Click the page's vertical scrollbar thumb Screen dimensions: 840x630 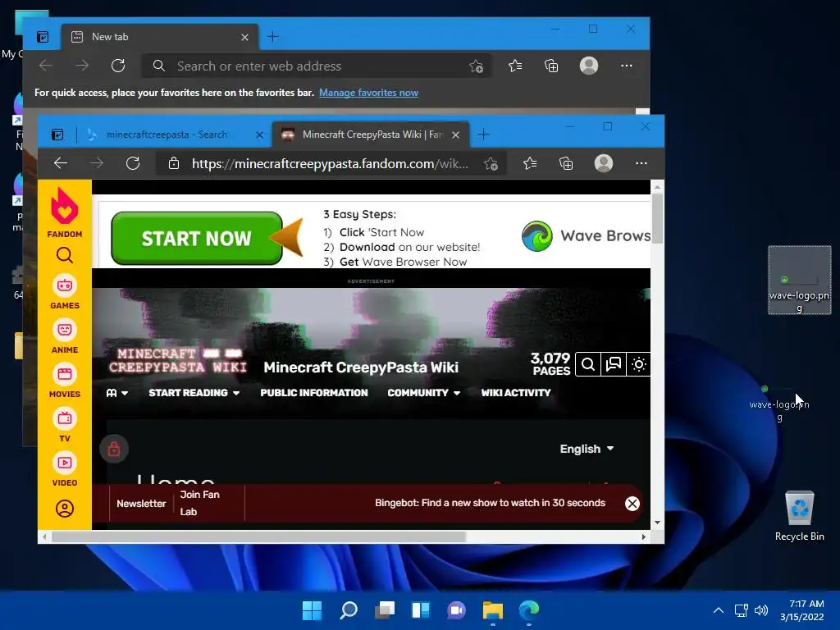657,218
